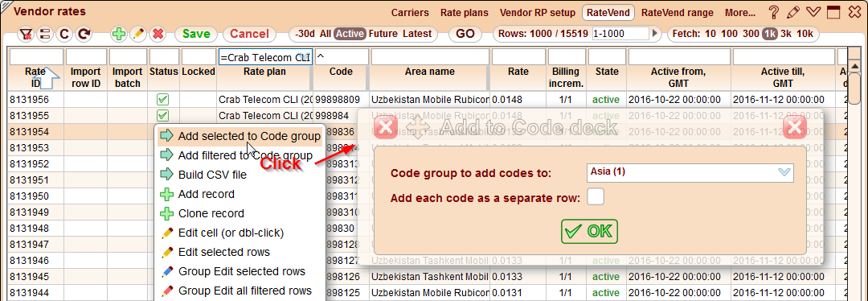
Task: Click the Group Edit selected rows pencil icon
Action: pyautogui.click(x=166, y=271)
